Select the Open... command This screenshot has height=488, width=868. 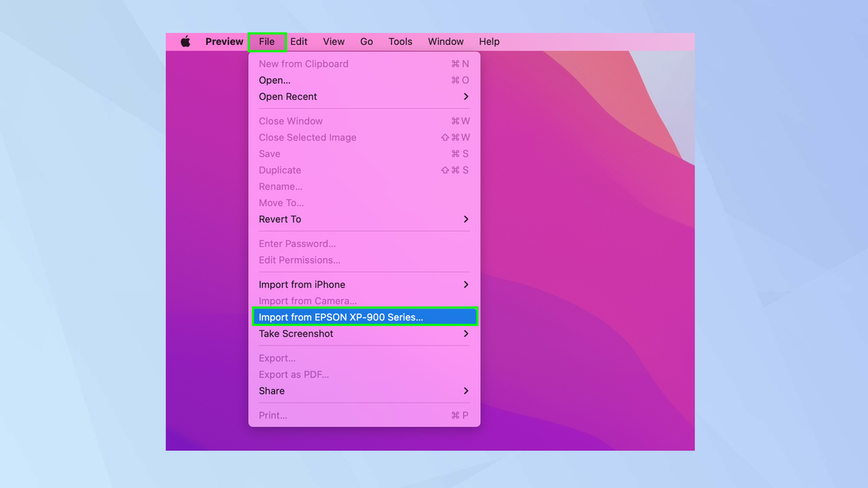click(274, 80)
